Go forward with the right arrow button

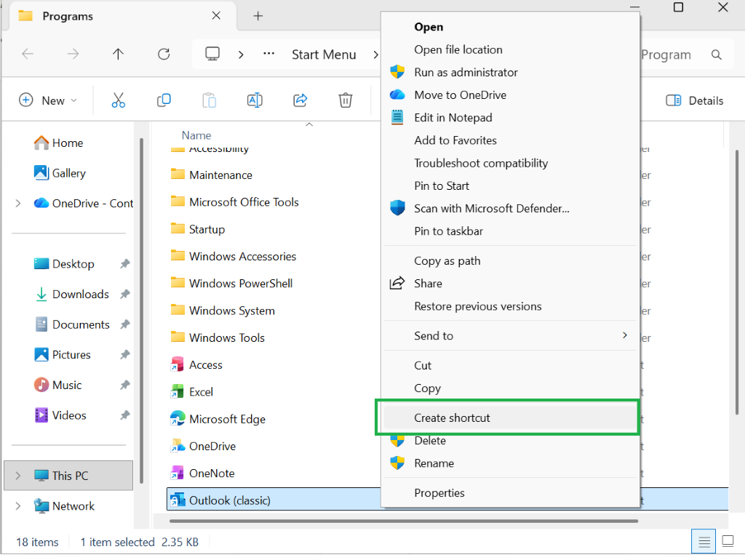coord(73,54)
